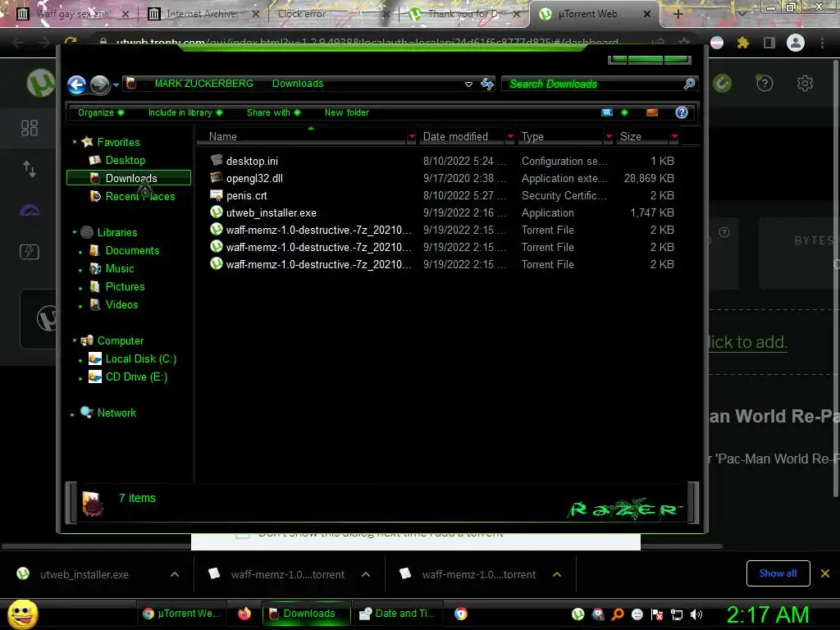Screen dimensions: 840x630
Task: Open the Share with menu
Action: (273, 112)
